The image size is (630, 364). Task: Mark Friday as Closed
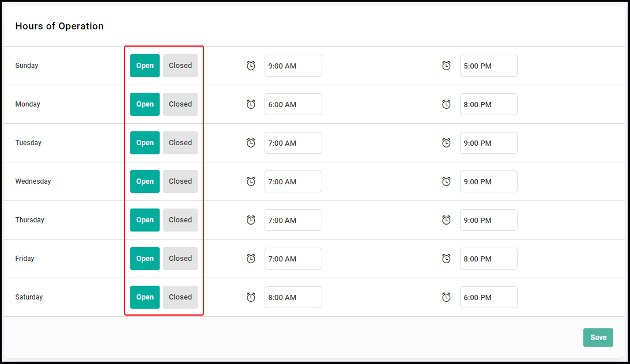[180, 258]
